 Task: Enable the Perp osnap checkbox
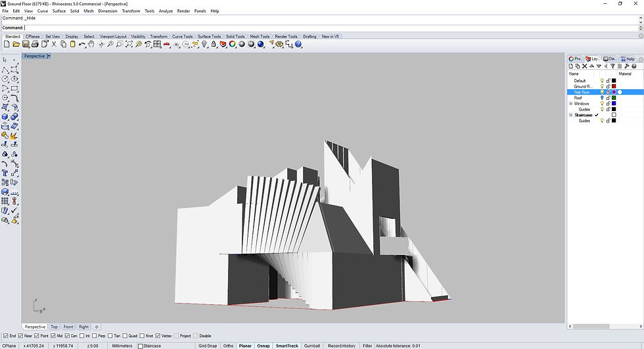click(95, 336)
